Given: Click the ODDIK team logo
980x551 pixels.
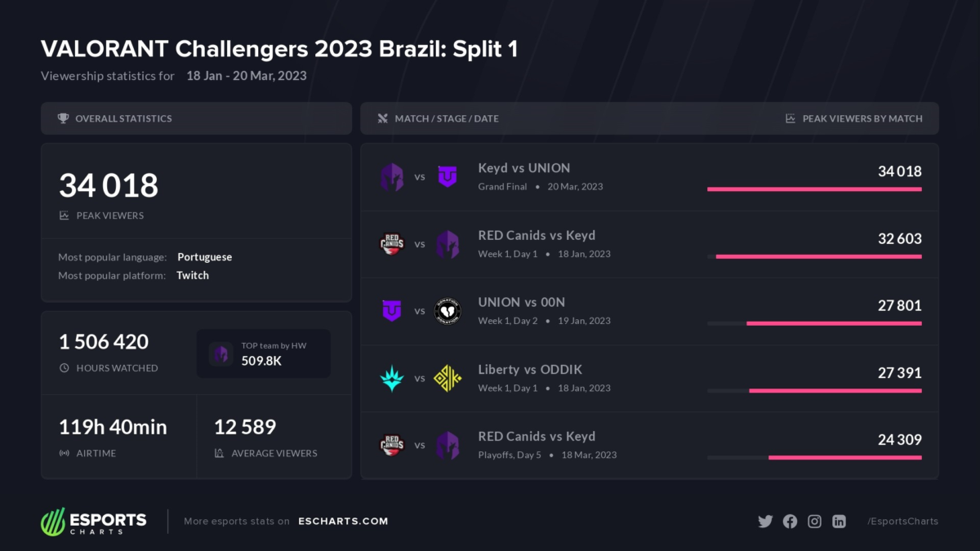Looking at the screenshot, I should 447,378.
